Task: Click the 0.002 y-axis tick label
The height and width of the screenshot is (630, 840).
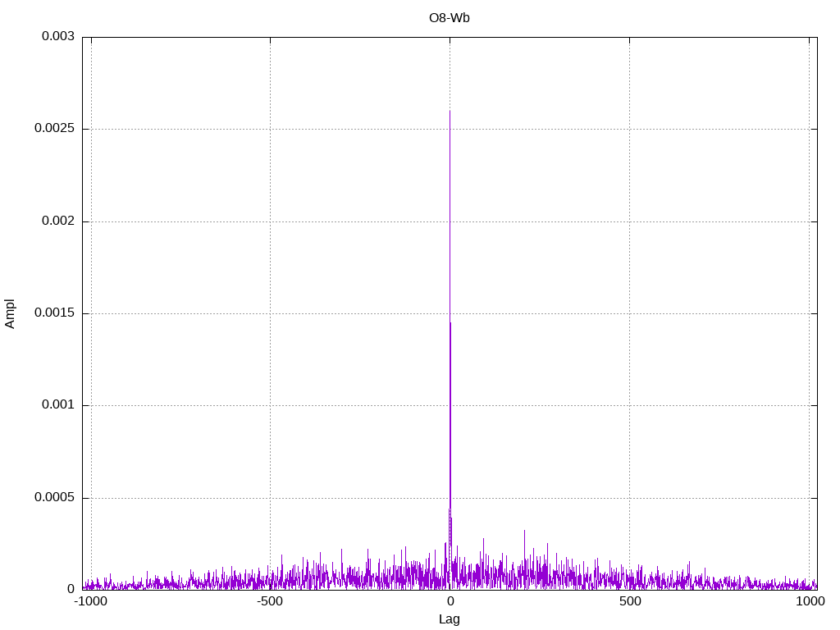Action: (58, 221)
